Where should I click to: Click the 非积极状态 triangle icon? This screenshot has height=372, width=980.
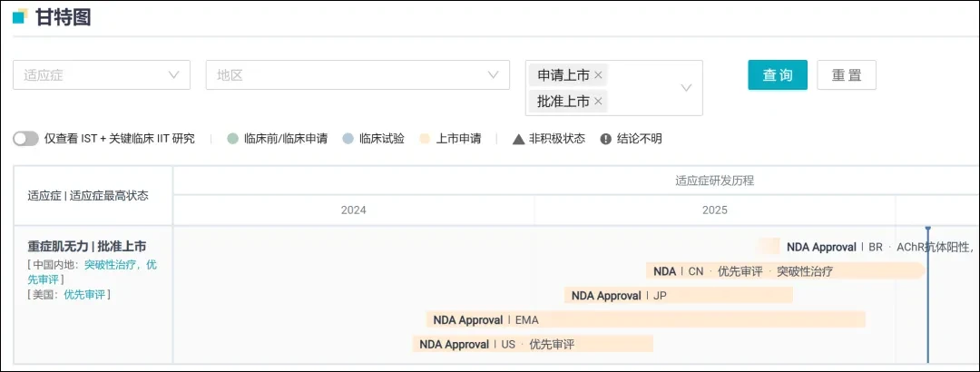coord(518,139)
